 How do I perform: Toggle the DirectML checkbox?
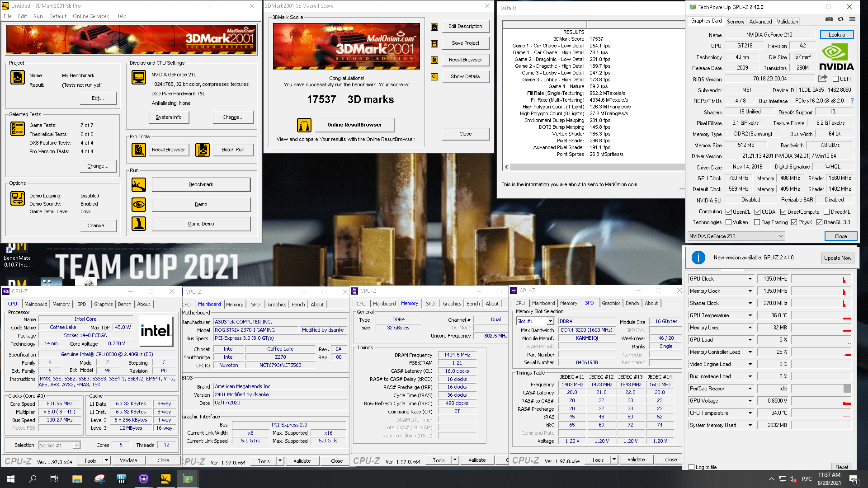(x=826, y=212)
